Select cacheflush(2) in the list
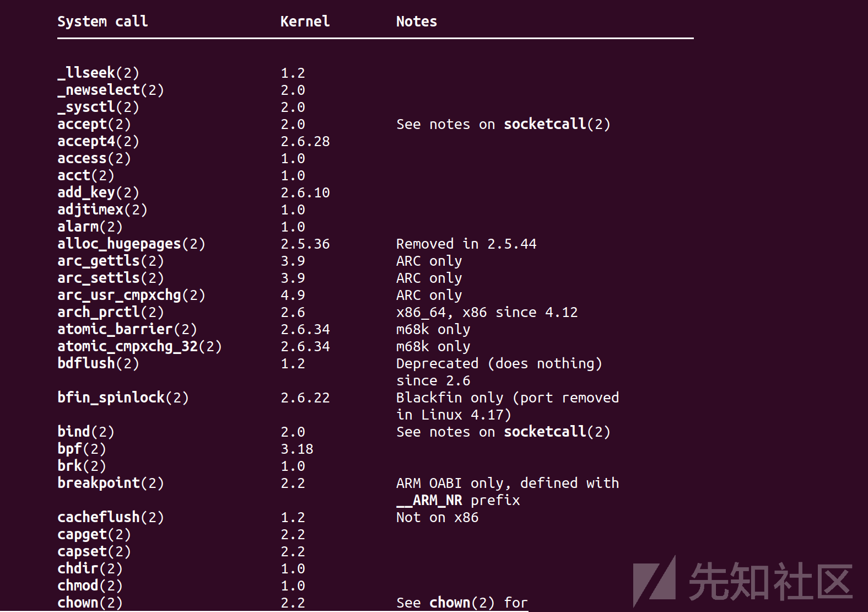This screenshot has width=868, height=612. pos(111,517)
